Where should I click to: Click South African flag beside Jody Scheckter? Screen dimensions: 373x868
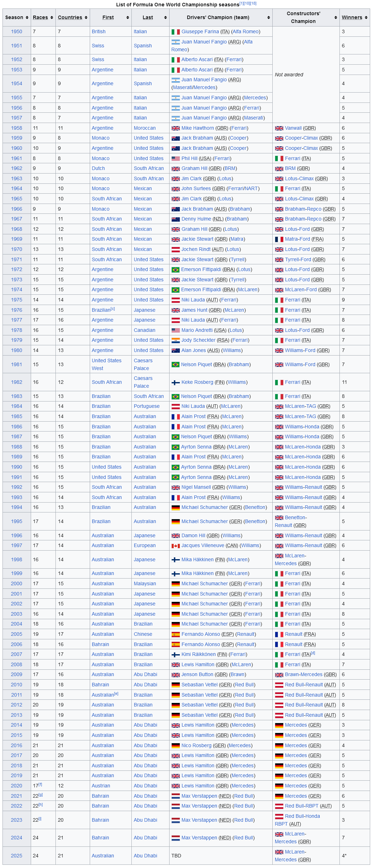176,340
